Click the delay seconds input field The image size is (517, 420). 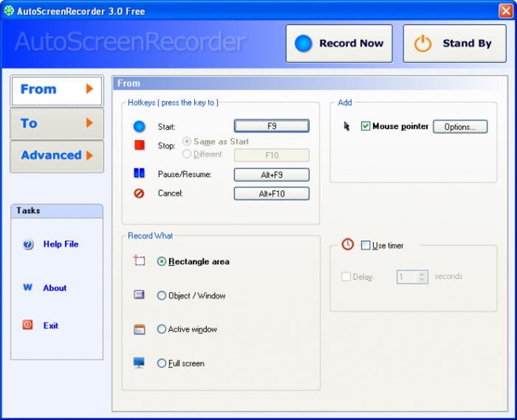pos(407,277)
